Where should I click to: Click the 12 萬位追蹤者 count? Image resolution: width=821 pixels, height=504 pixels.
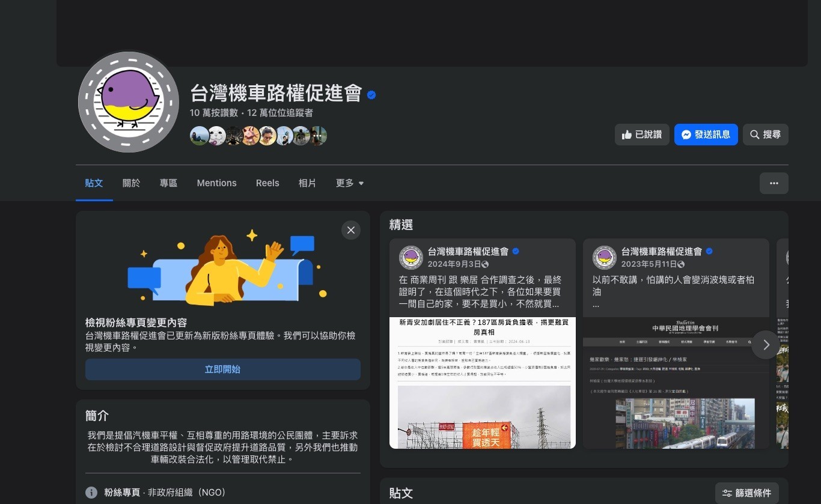coord(279,113)
